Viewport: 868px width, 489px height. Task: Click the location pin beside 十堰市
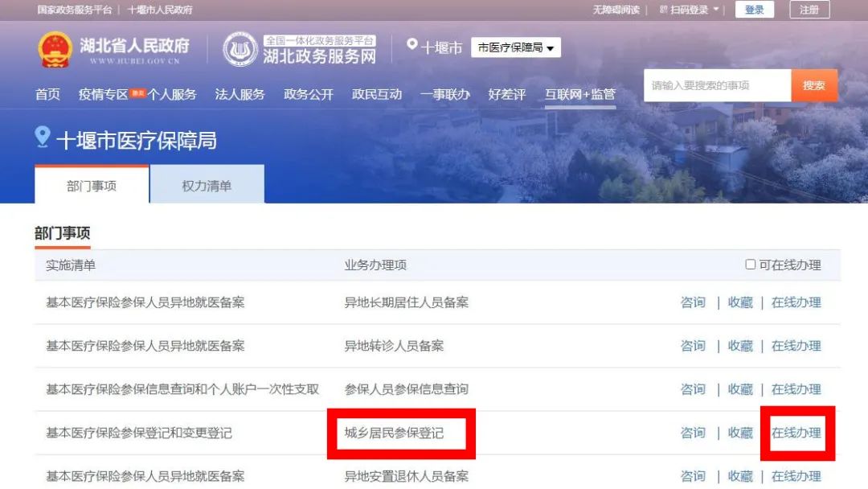tap(411, 45)
